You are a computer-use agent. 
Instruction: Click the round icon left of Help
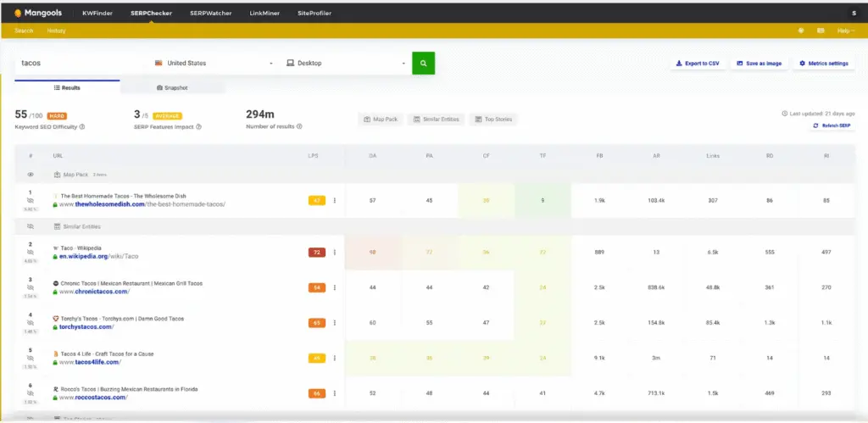click(x=801, y=31)
